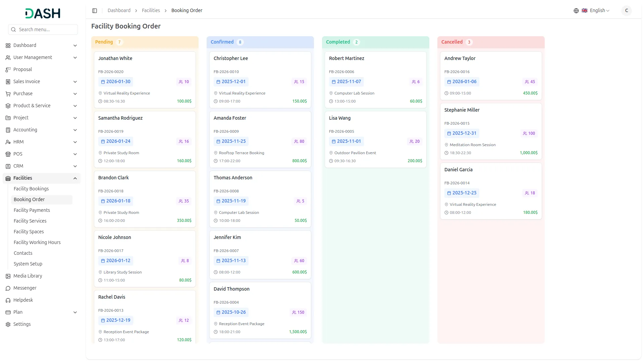This screenshot has width=644, height=362.
Task: Go to Dashboard breadcrumb link
Action: (119, 11)
